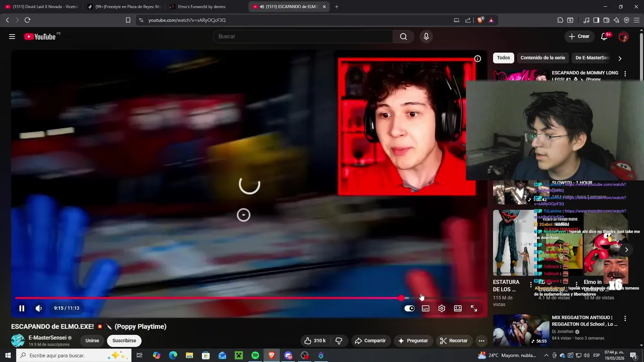This screenshot has height=362, width=644.
Task: Pause the video
Action: click(x=22, y=308)
